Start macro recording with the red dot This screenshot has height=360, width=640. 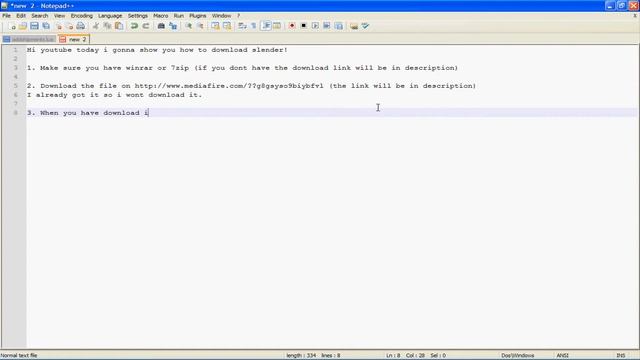(x=292, y=26)
